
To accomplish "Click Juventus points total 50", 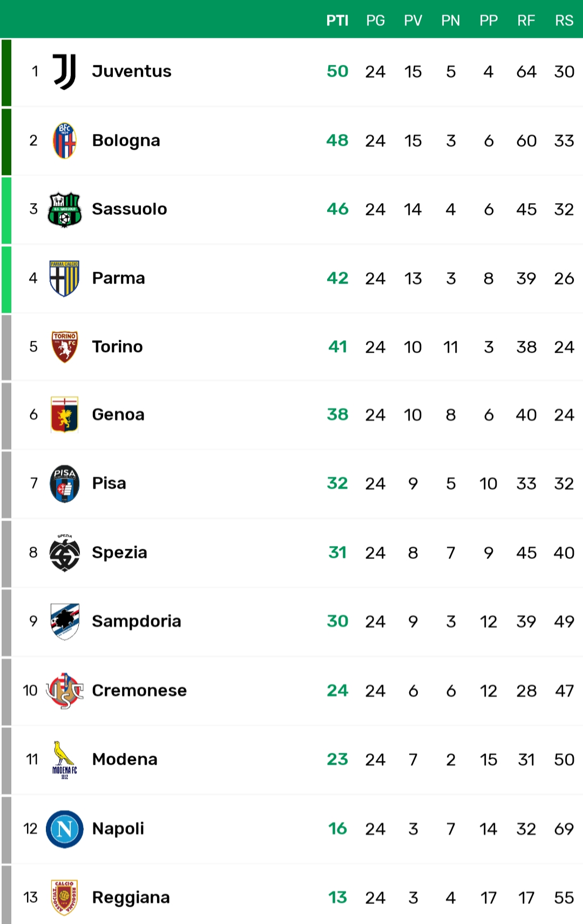I will [337, 71].
